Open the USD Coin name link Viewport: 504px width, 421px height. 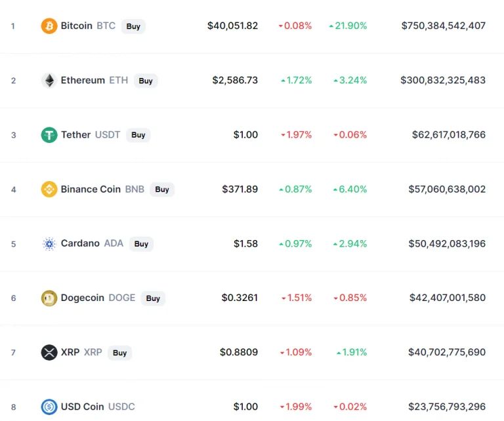point(82,407)
